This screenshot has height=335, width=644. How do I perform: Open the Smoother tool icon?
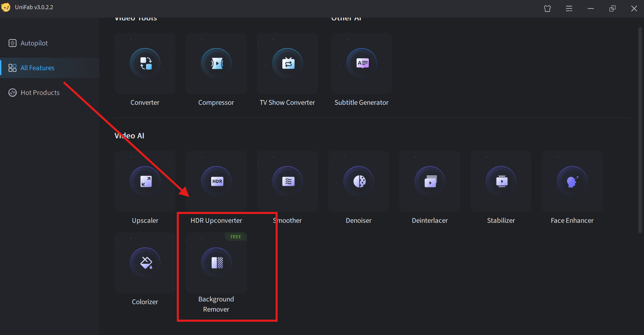click(x=287, y=182)
